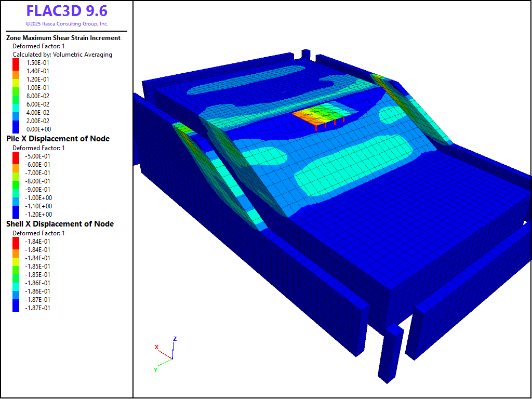
Task: Click the Calculated by: Volumetric Averaging label
Action: [x=62, y=55]
